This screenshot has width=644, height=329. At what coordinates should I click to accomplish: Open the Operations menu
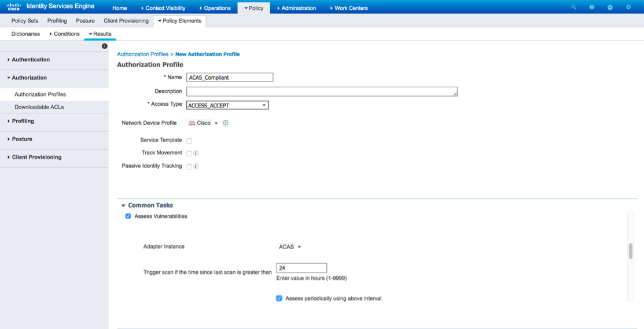pyautogui.click(x=215, y=8)
